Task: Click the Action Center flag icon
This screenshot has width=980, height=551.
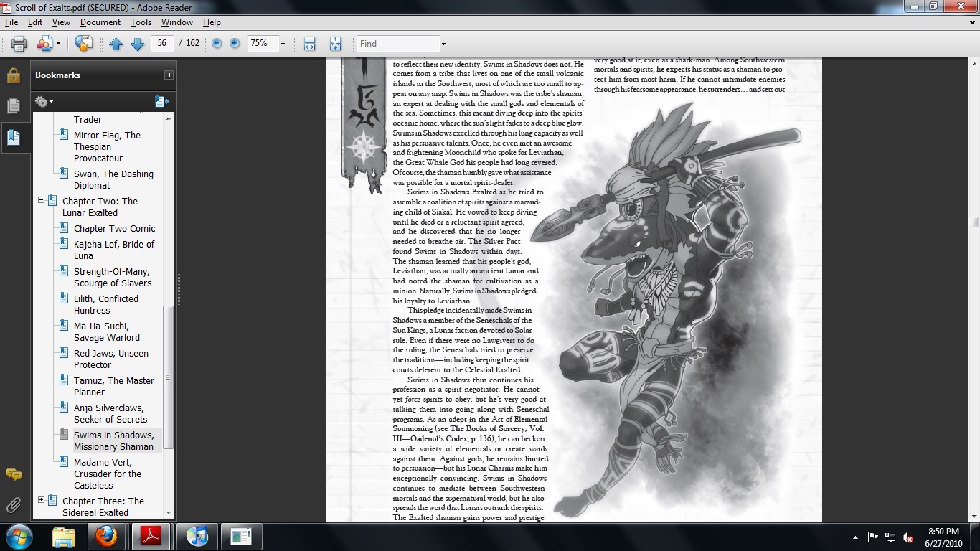Action: (x=873, y=537)
